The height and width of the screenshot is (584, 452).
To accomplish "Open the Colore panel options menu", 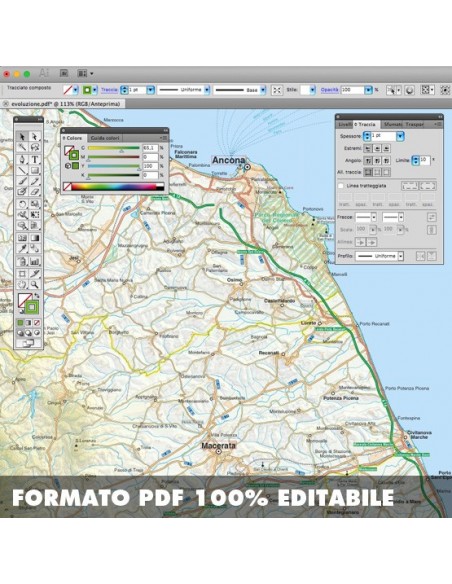I will pyautogui.click(x=163, y=138).
